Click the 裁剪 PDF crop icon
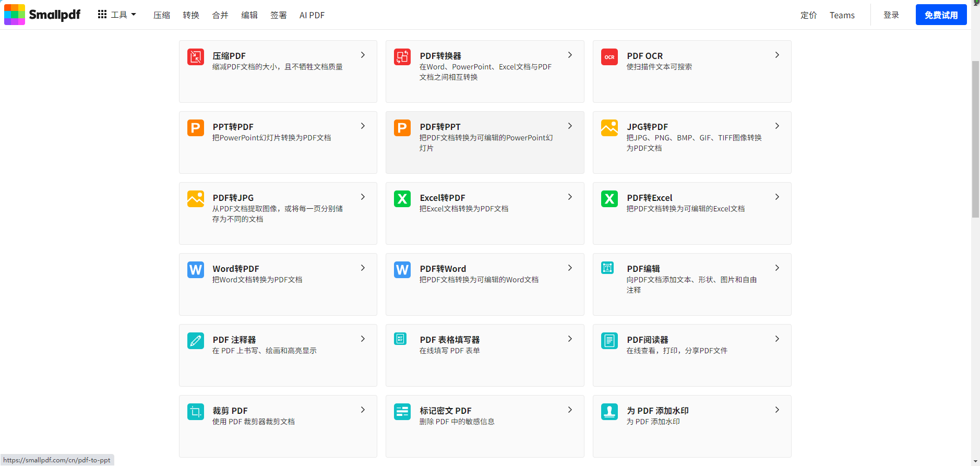The width and height of the screenshot is (980, 466). click(196, 412)
